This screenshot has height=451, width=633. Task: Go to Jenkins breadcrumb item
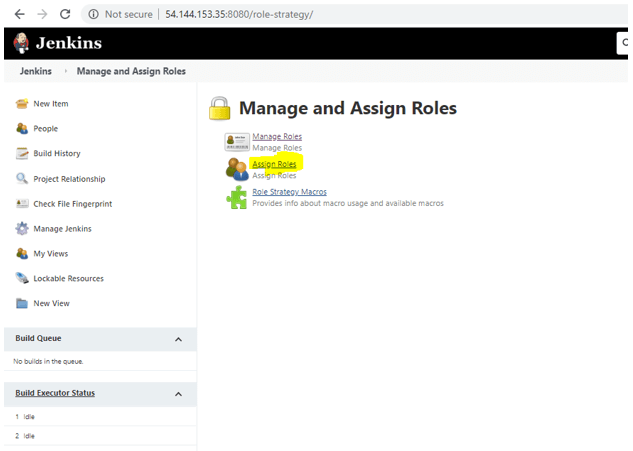click(36, 71)
